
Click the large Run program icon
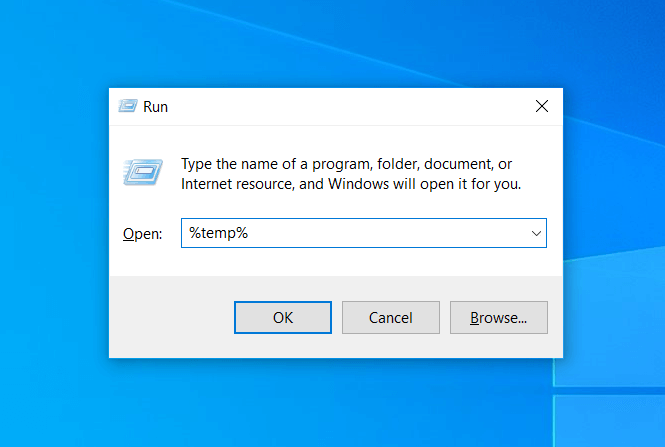click(x=143, y=172)
